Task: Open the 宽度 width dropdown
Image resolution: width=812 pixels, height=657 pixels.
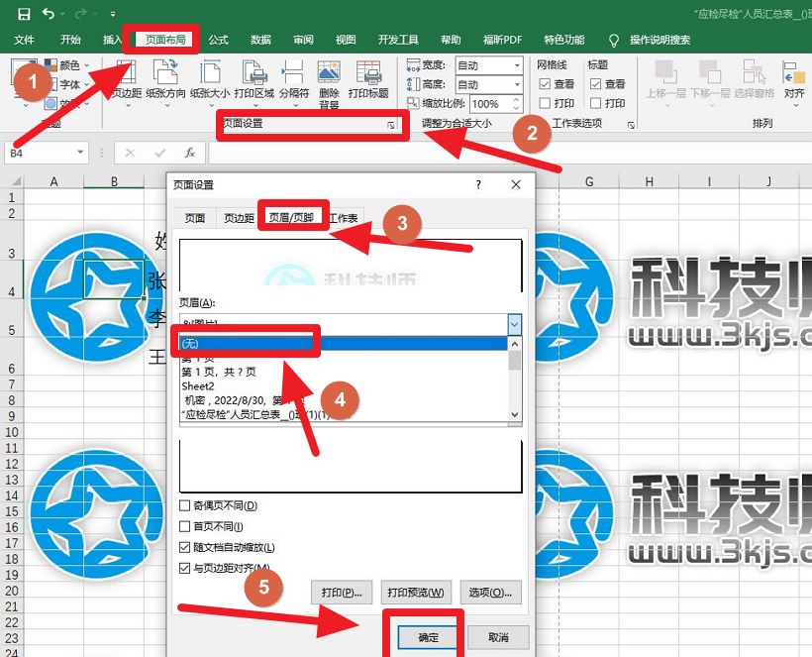Action: coord(517,65)
